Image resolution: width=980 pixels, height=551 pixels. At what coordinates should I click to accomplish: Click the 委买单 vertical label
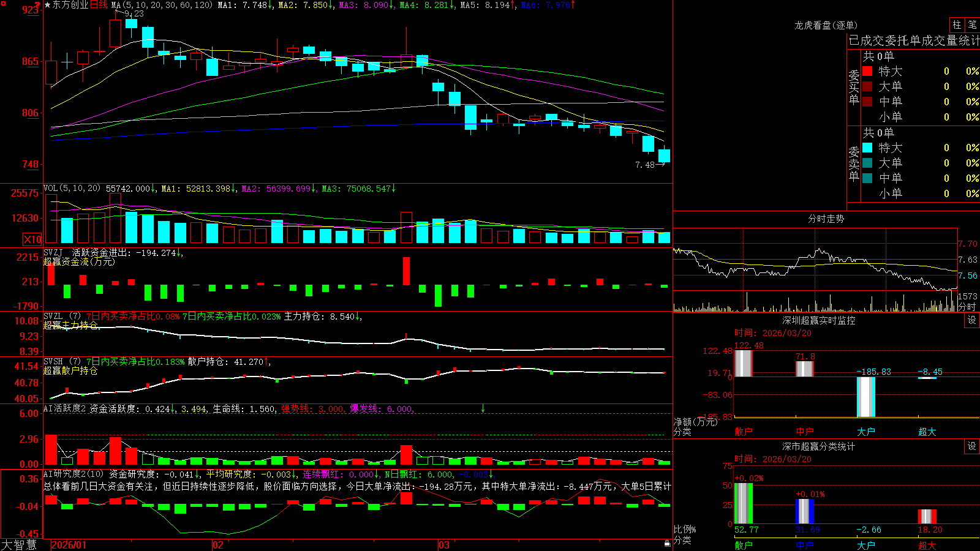click(x=854, y=88)
